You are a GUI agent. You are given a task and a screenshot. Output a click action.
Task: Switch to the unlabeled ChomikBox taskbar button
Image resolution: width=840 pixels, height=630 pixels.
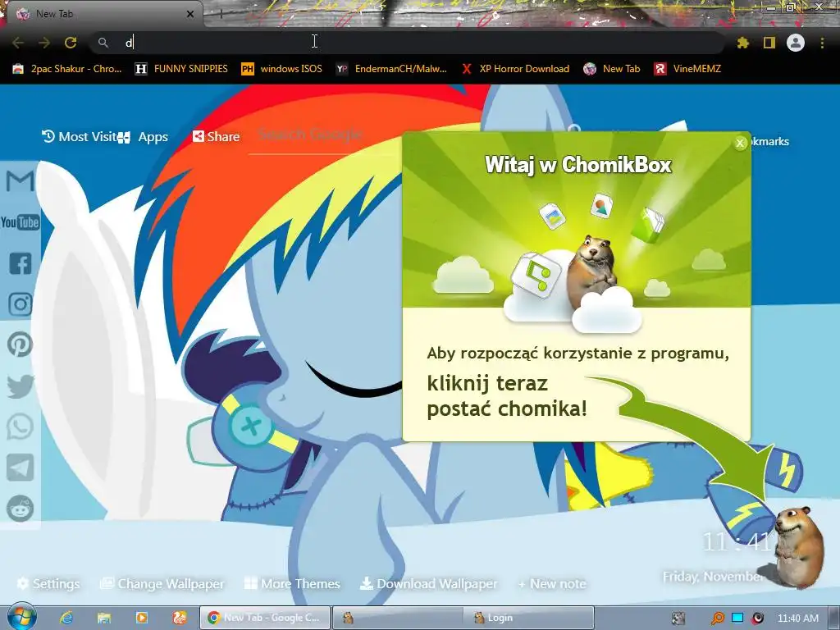397,618
